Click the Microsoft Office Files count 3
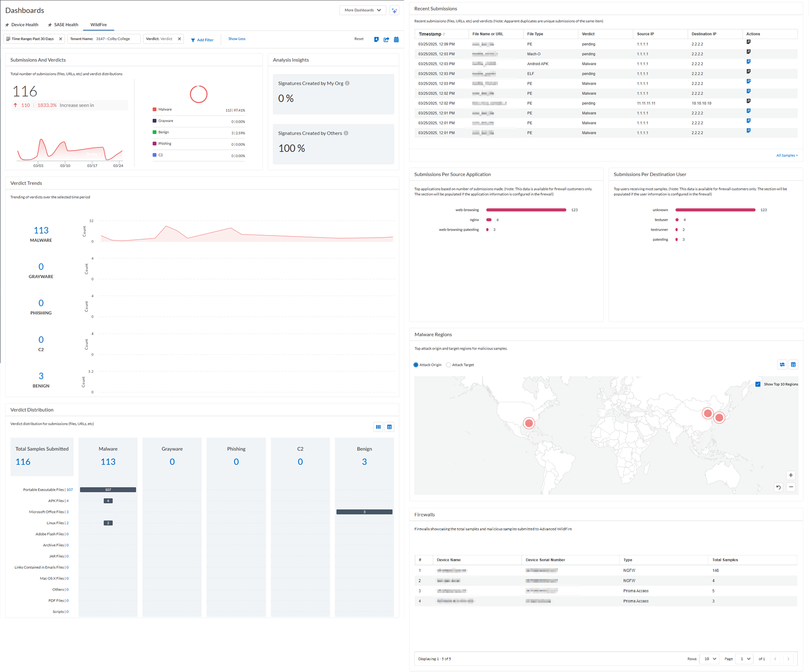 pos(67,512)
